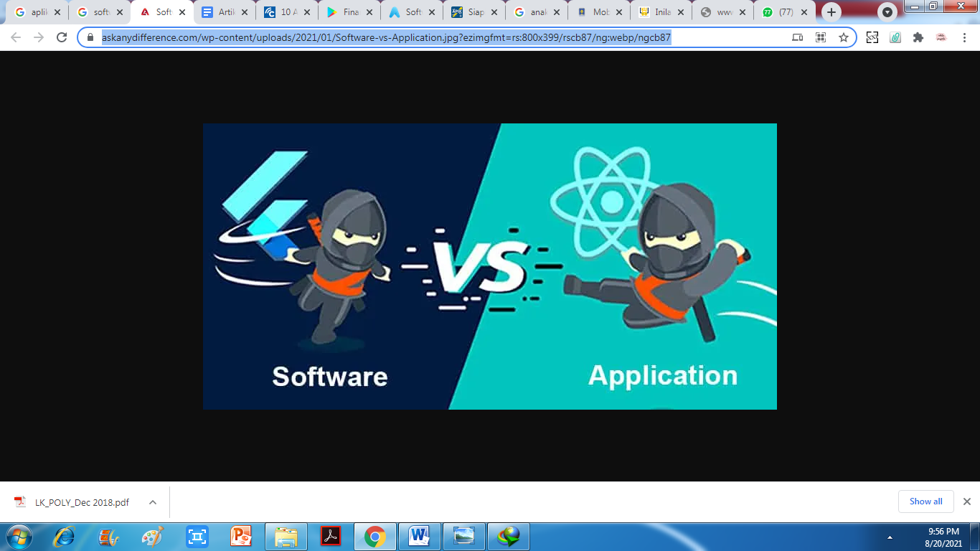Viewport: 980px width, 551px height.
Task: Open Internet Download Manager on the taskbar
Action: pyautogui.click(x=509, y=537)
